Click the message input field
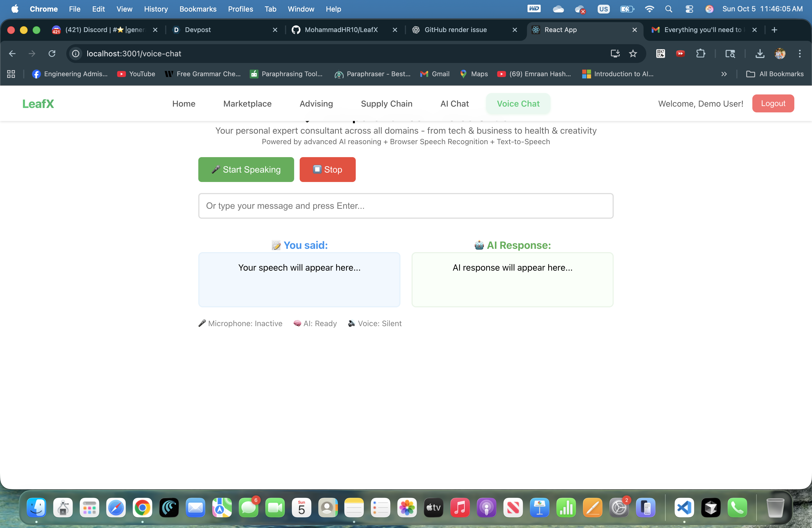Viewport: 812px width, 528px height. pos(406,206)
